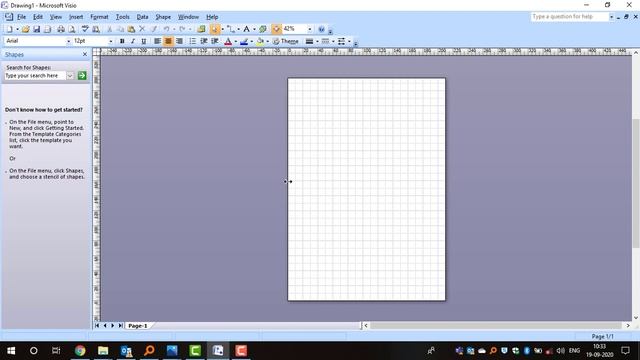Screen dimensions: 640x360
Task: Toggle Underline formatting
Action: pos(144,41)
